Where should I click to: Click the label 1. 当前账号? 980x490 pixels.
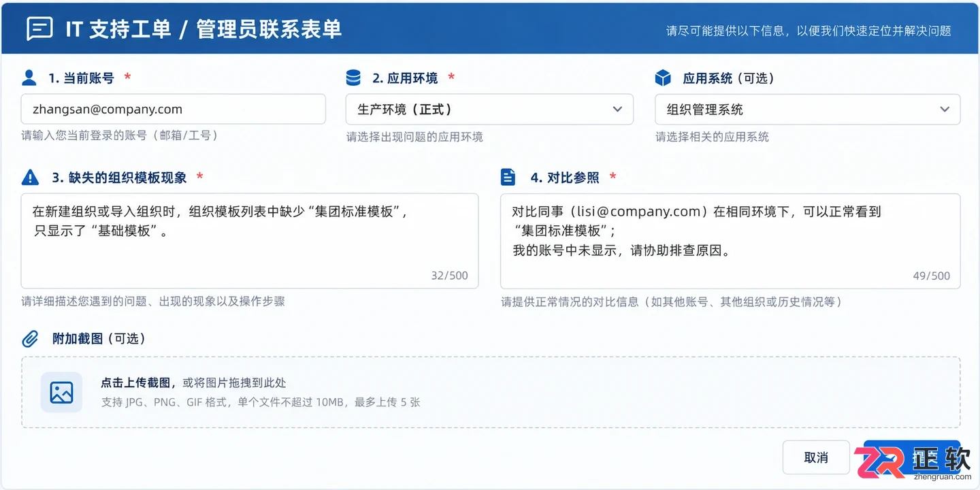click(x=81, y=78)
